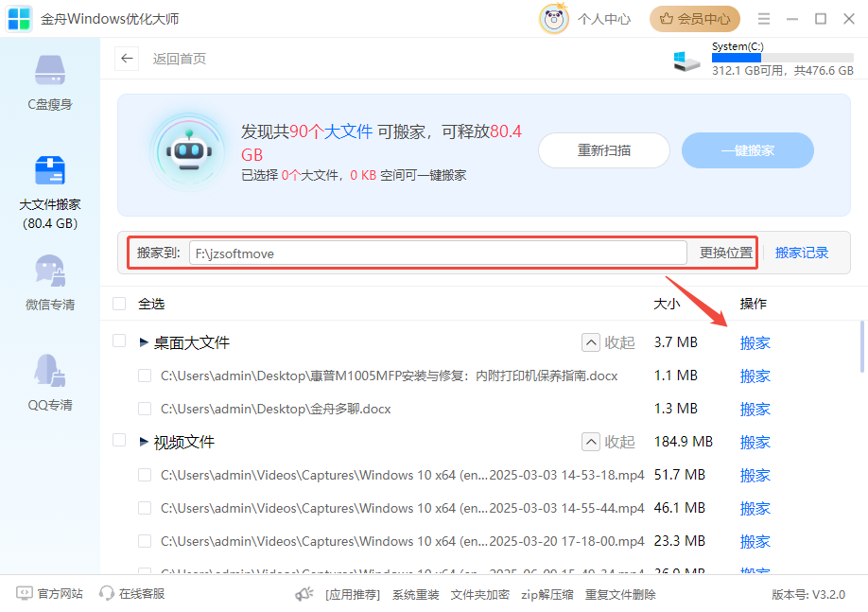Click the 一键搬家 move button
868x612 pixels.
[x=747, y=150]
